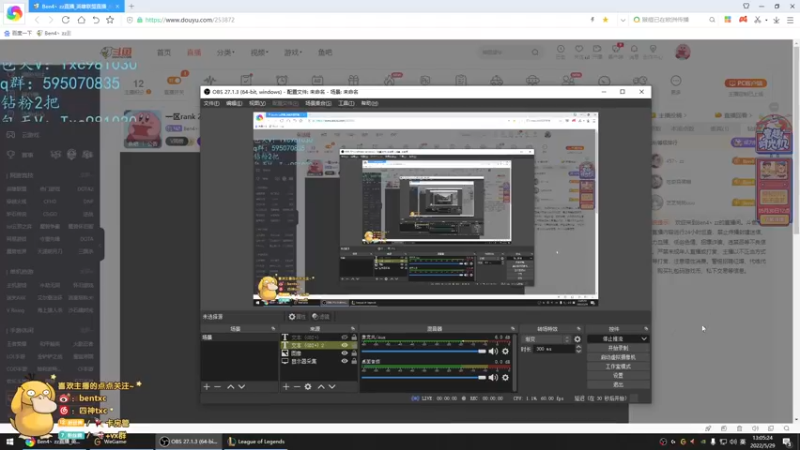
Task: Click the transition duration 300 ms field
Action: tap(554, 349)
